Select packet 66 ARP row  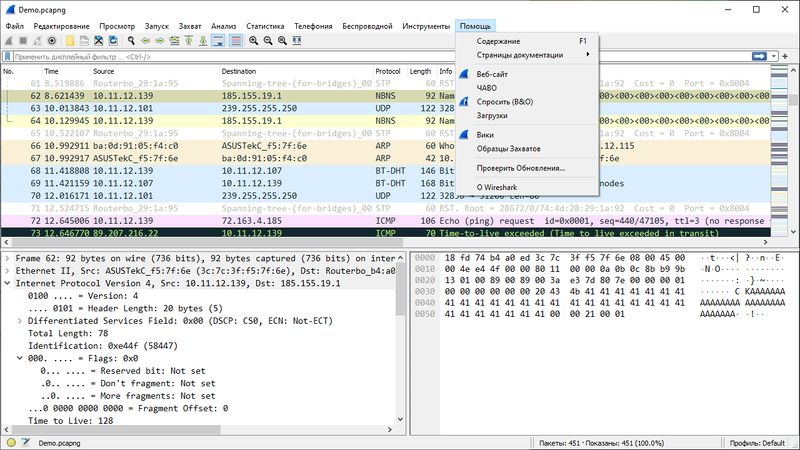click(x=385, y=146)
